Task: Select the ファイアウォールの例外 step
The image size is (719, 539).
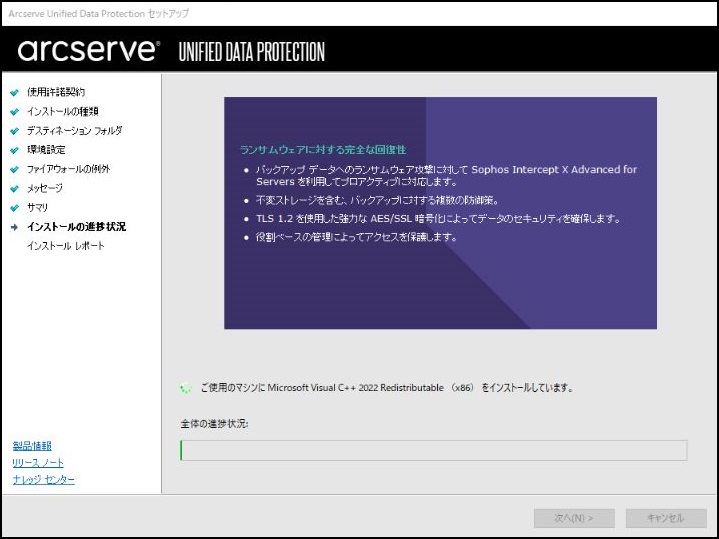Action: [69, 169]
